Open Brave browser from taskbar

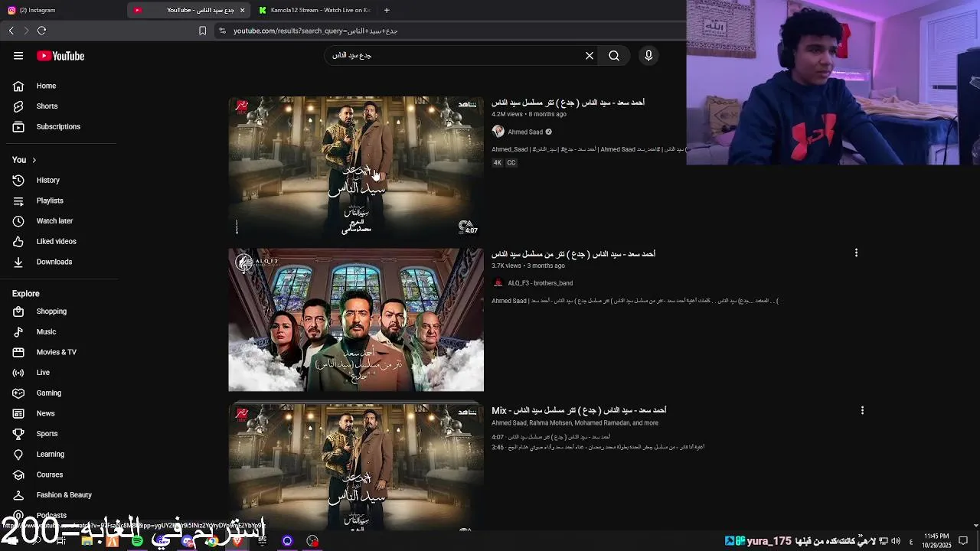click(237, 541)
